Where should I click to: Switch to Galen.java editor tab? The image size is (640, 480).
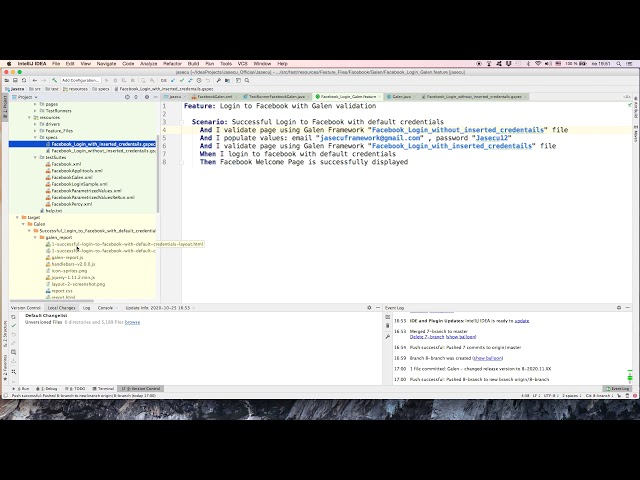[x=401, y=97]
